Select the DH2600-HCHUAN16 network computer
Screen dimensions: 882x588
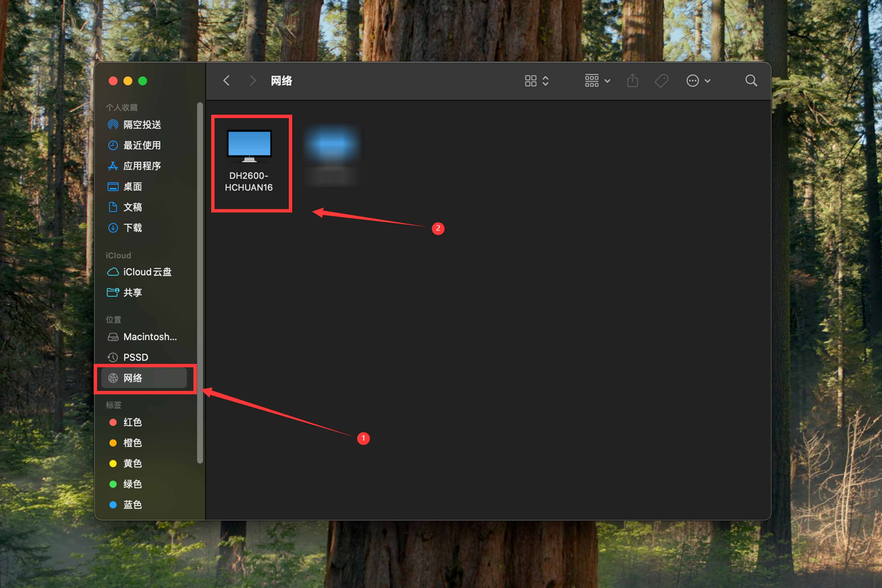coord(249,161)
